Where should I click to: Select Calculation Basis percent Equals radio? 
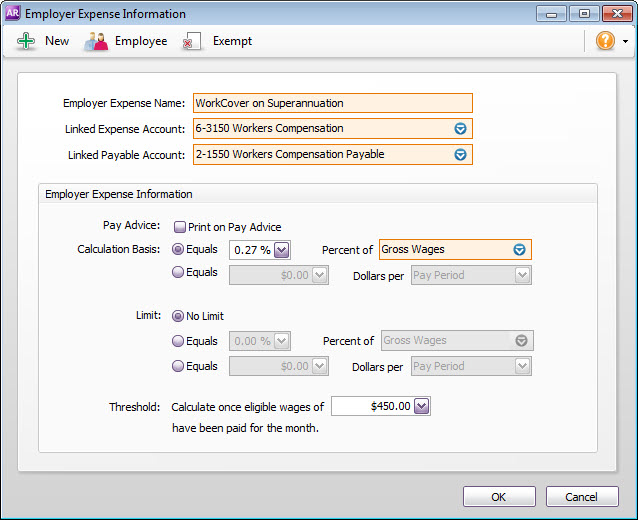tap(179, 250)
